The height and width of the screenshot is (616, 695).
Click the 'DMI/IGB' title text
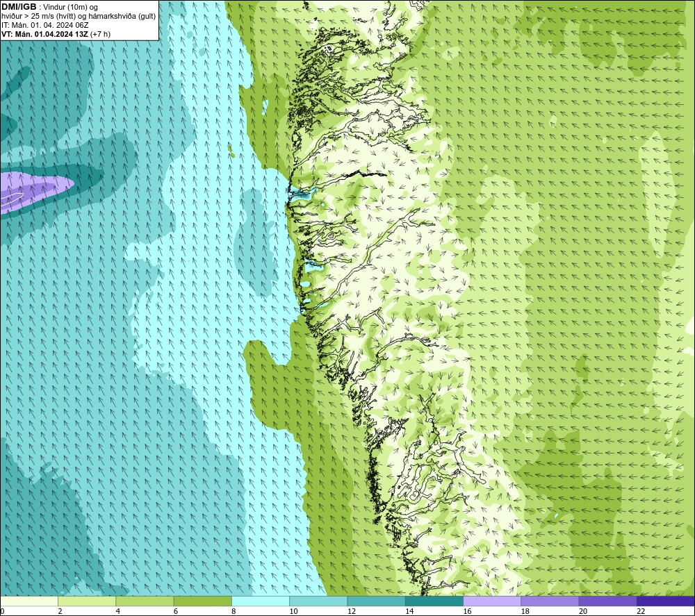click(19, 7)
